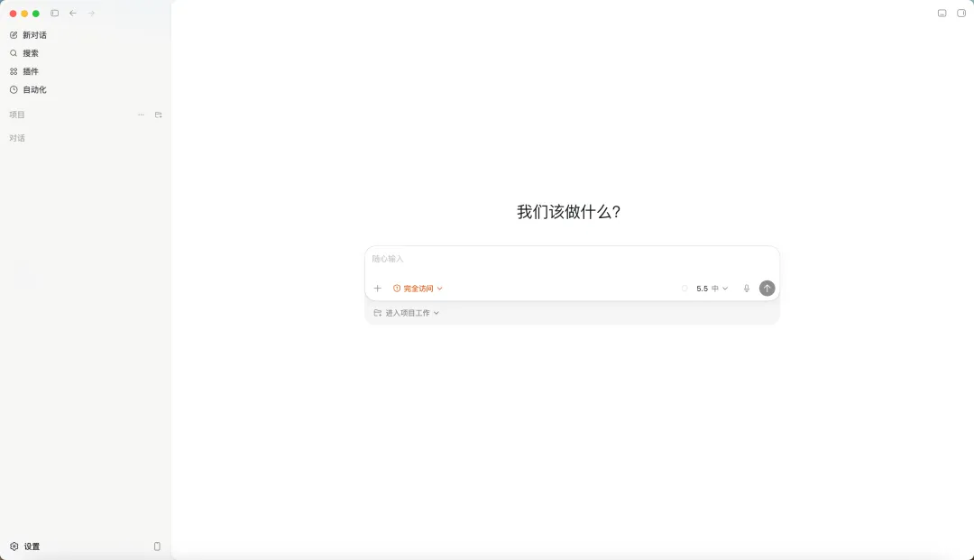Open the 5.5 中 model dropdown
Image resolution: width=974 pixels, height=560 pixels.
tap(712, 289)
